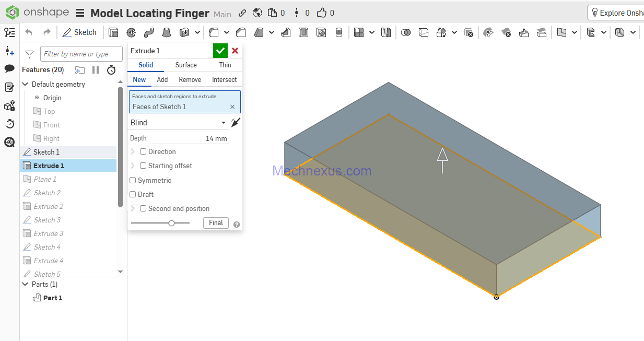Select the Split tool
Screen dimensions: 644x341
(424, 32)
